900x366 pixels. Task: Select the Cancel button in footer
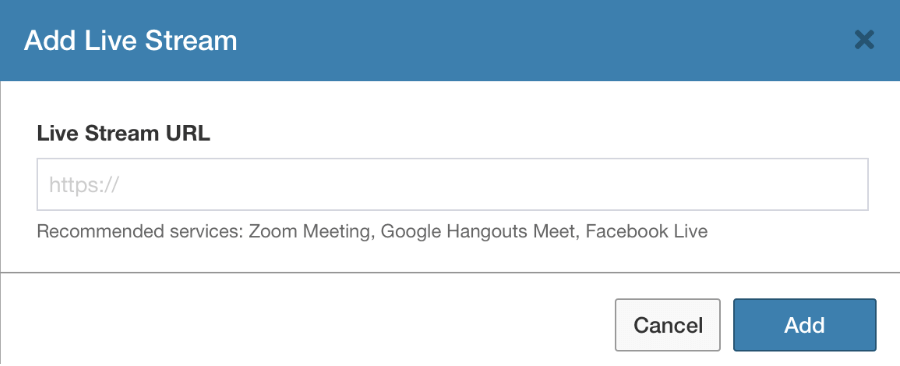(x=668, y=325)
